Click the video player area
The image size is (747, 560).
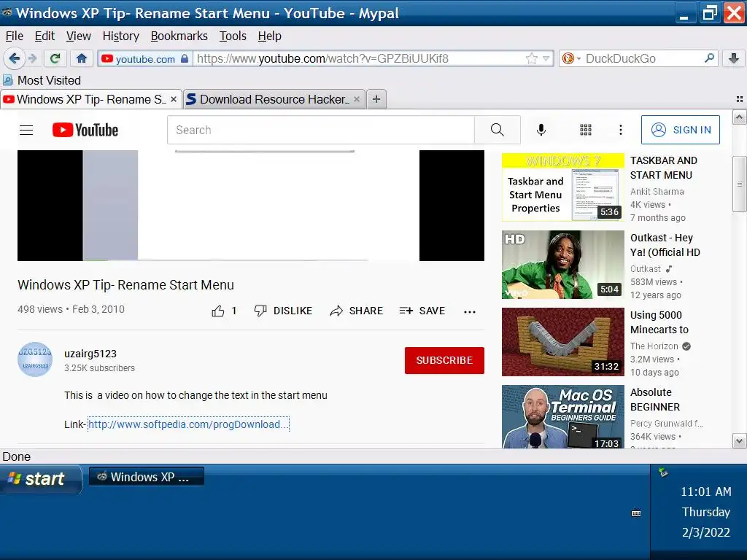(251, 206)
